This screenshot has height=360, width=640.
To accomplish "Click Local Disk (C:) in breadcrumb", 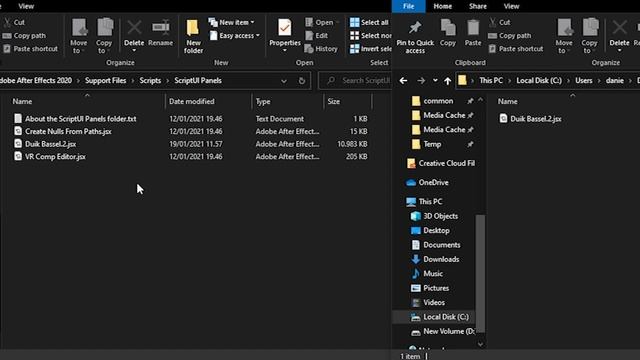I will click(539, 81).
